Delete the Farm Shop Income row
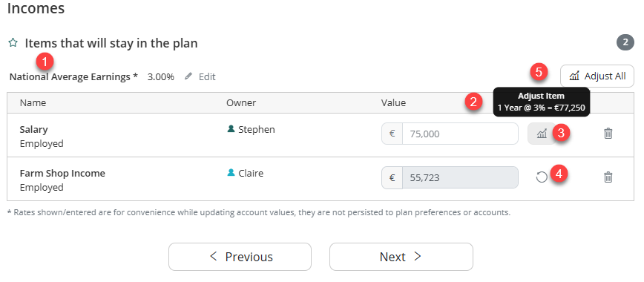The width and height of the screenshot is (644, 282). [x=608, y=177]
